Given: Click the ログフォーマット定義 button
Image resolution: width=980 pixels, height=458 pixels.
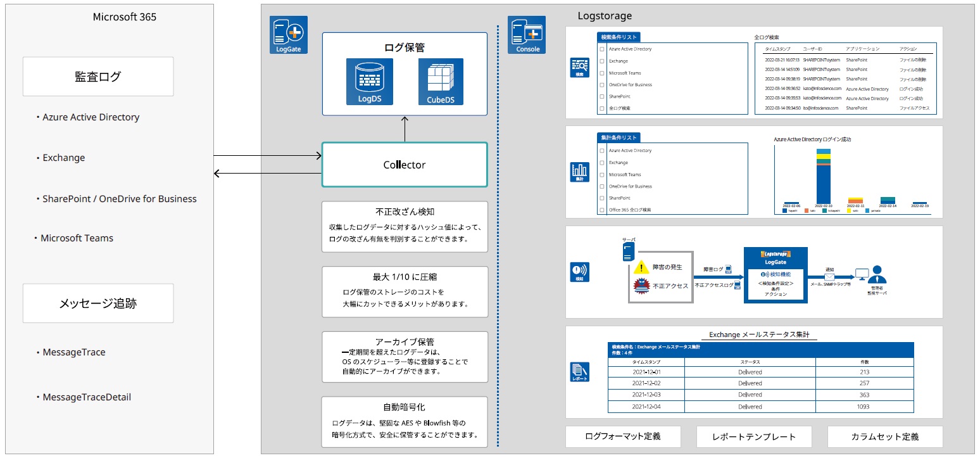Looking at the screenshot, I should (623, 436).
